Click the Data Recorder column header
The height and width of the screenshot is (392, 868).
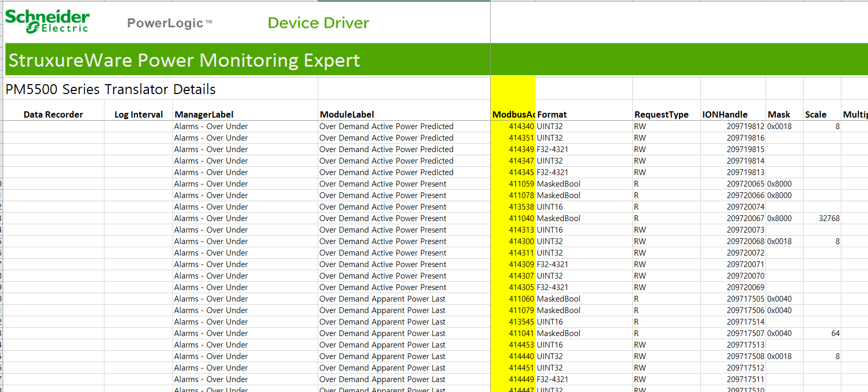(53, 114)
